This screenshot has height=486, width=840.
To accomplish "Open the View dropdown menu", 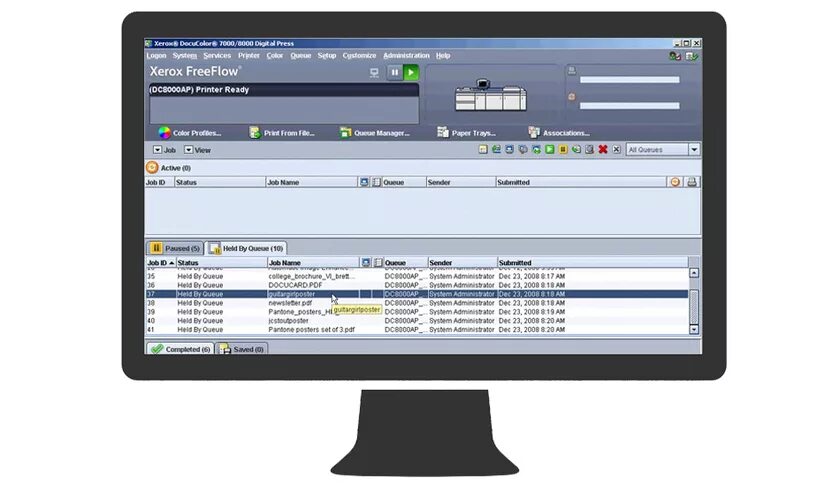I will (x=198, y=150).
